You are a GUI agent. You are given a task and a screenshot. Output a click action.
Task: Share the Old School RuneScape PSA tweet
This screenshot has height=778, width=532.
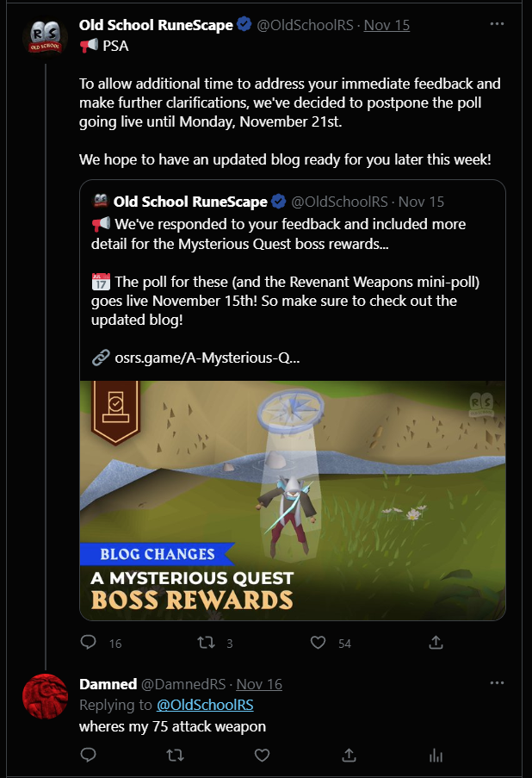[x=436, y=643]
